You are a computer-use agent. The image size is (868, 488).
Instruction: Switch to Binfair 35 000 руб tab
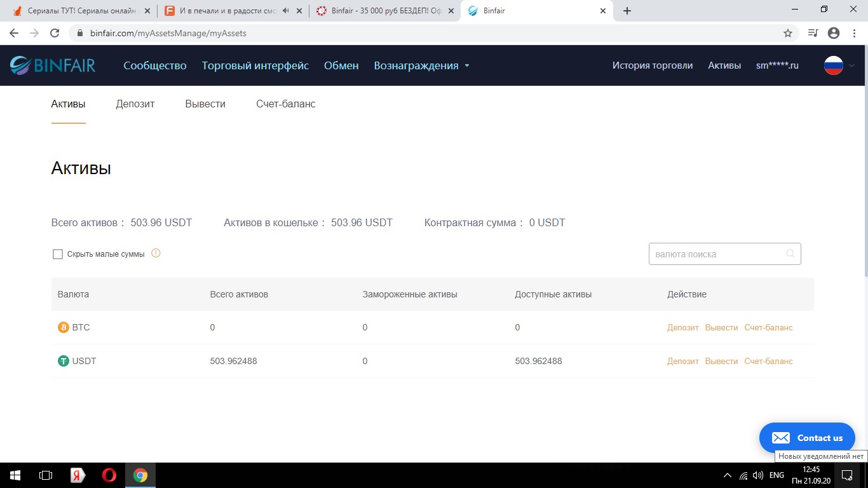[384, 11]
